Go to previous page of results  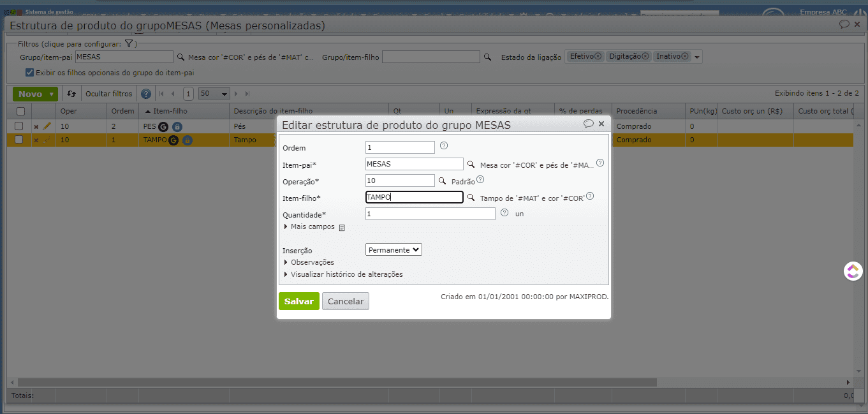point(173,94)
